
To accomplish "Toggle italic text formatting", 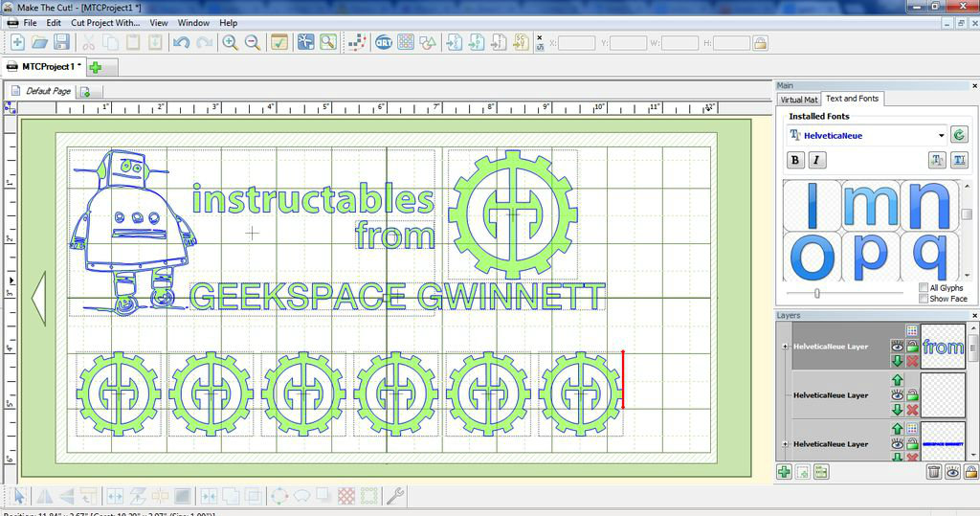I will tap(816, 160).
